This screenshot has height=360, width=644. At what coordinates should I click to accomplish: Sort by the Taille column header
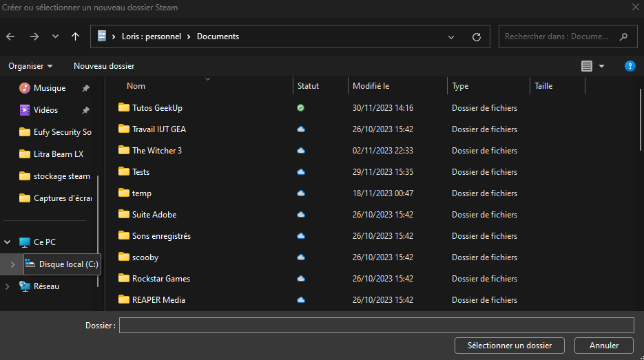point(543,86)
